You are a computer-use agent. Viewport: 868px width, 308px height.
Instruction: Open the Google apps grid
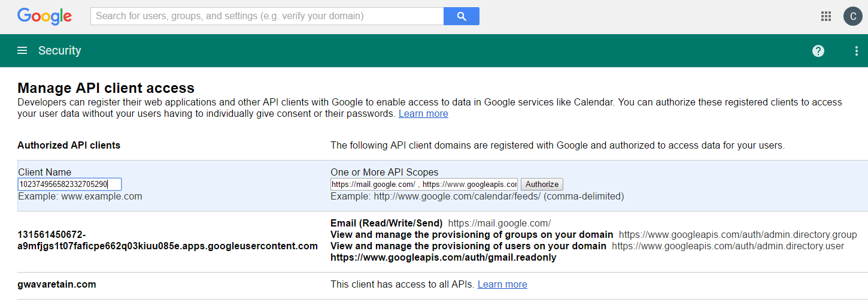[826, 16]
